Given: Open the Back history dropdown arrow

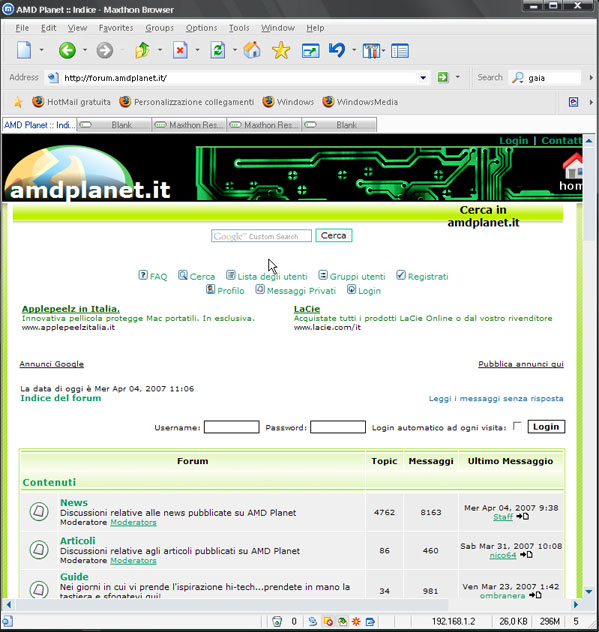Looking at the screenshot, I should (85, 50).
